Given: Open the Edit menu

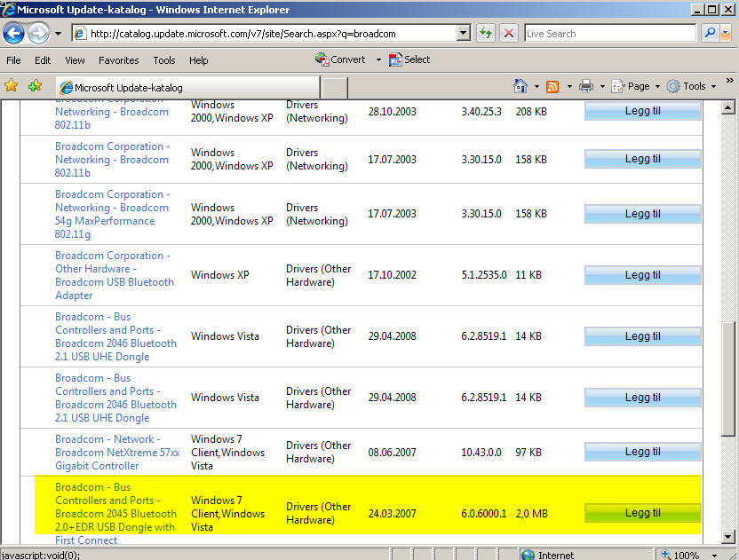Looking at the screenshot, I should coord(43,60).
